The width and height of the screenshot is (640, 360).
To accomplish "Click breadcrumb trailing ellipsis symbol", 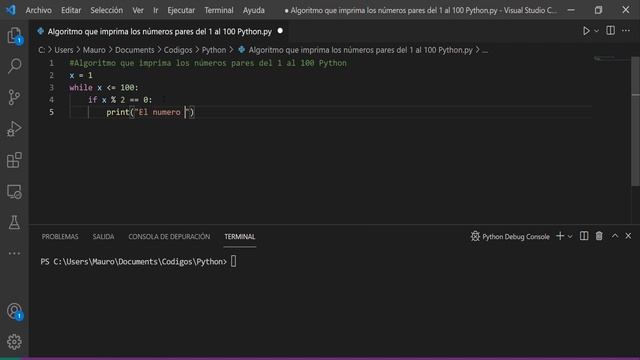I will coord(485,50).
